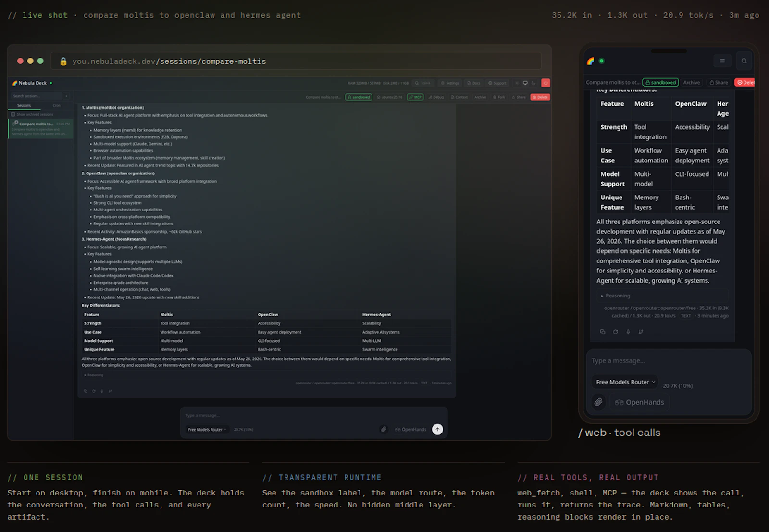Click the Nebula Deck rainbow logo on desktop

point(15,83)
